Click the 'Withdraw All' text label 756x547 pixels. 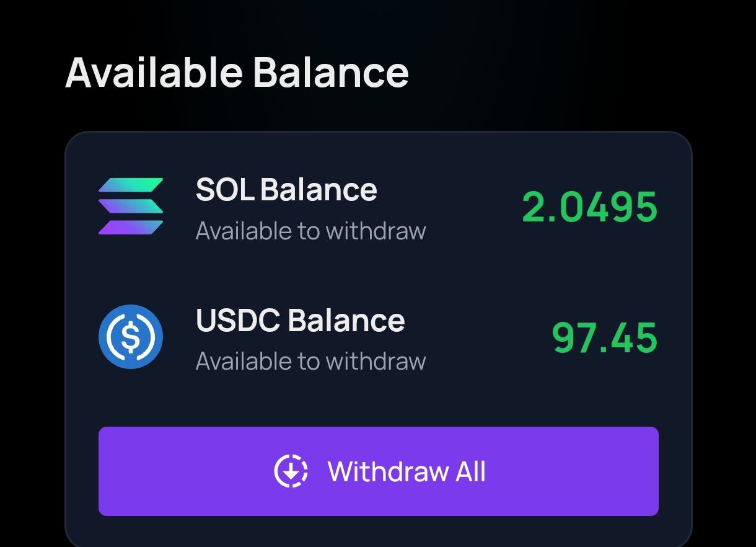[x=407, y=472]
